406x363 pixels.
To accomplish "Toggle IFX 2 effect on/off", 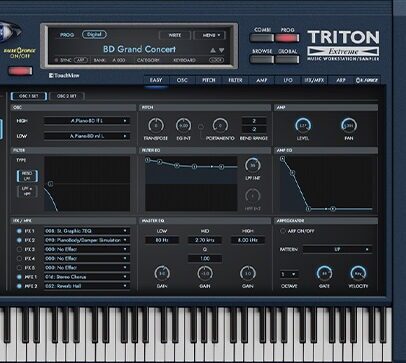I will 19,240.
